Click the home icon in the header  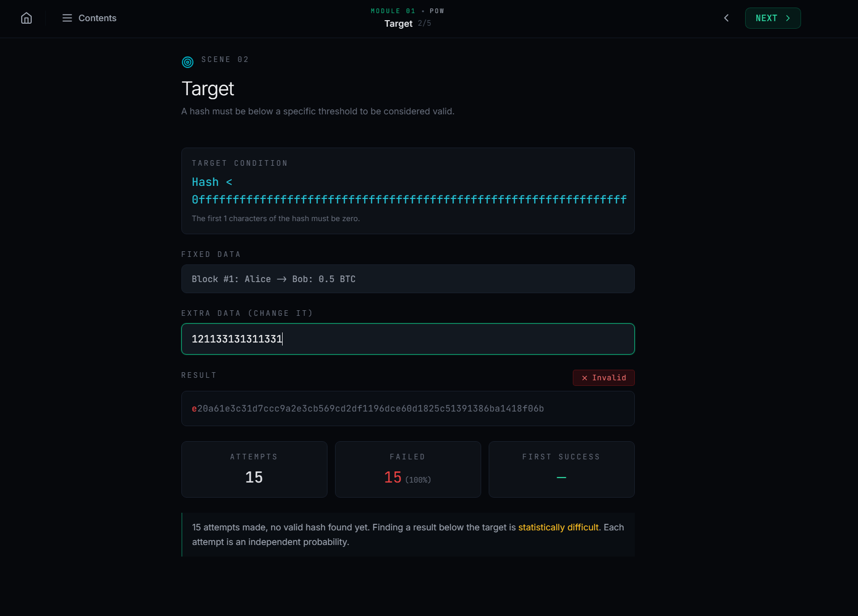[26, 18]
